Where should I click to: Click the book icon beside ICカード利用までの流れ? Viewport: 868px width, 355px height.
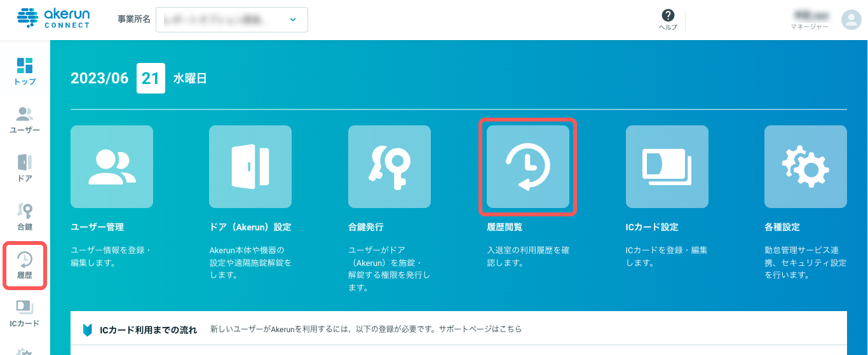(88, 330)
